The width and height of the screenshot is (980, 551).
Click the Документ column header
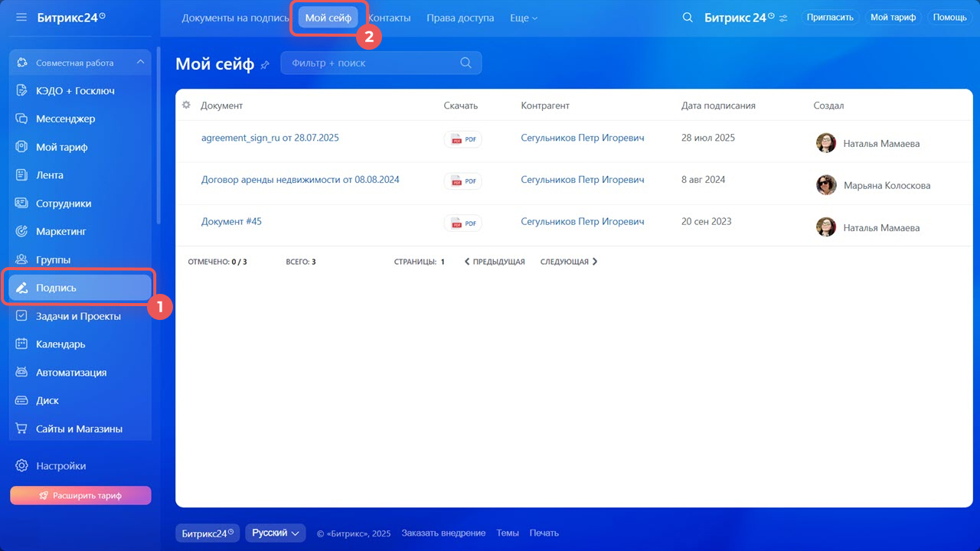click(222, 106)
